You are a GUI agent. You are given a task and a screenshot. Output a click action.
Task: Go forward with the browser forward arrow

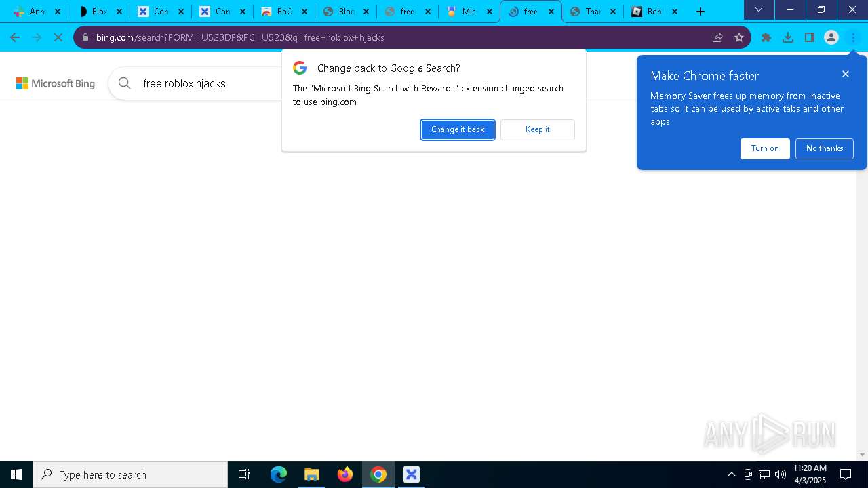coord(37,37)
